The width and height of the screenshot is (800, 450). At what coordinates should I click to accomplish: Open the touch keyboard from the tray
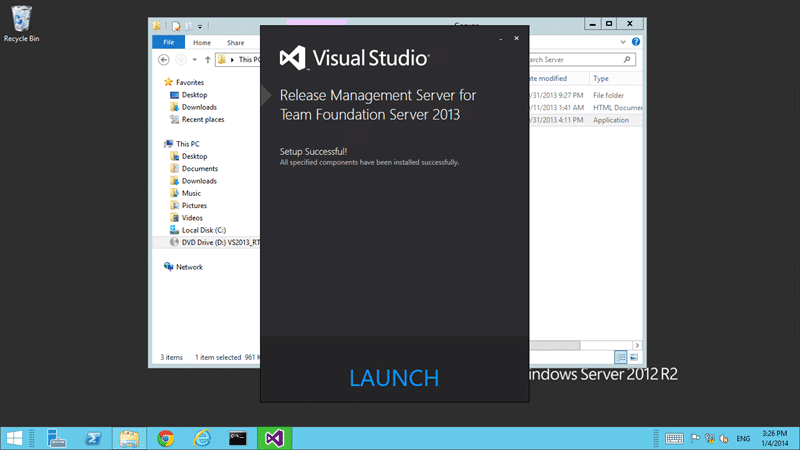click(674, 438)
